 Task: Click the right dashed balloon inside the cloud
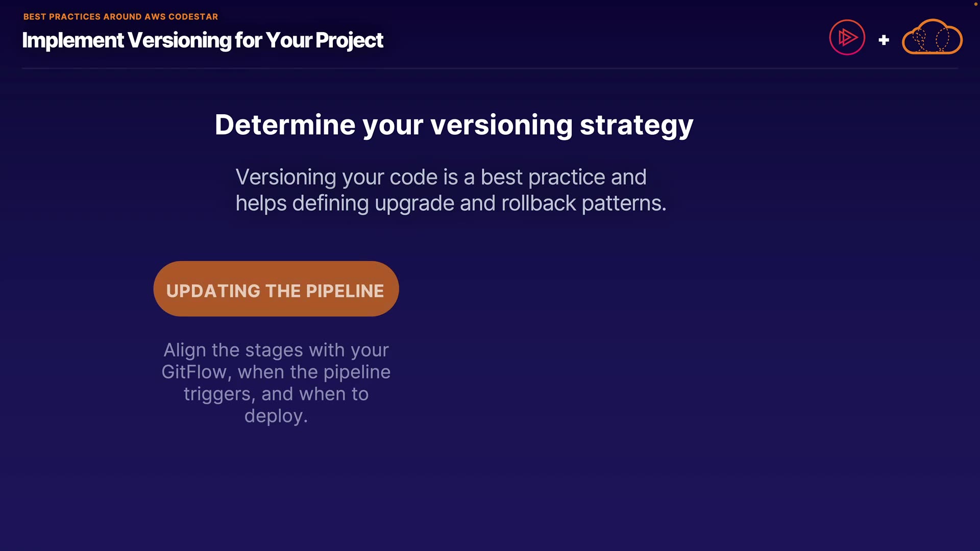pos(942,39)
